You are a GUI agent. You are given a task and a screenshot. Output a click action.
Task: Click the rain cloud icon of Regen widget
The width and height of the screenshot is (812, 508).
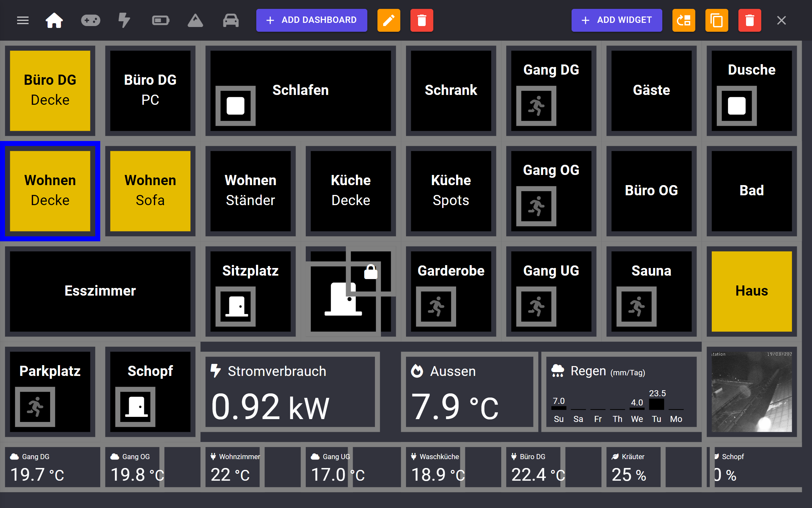click(x=558, y=371)
